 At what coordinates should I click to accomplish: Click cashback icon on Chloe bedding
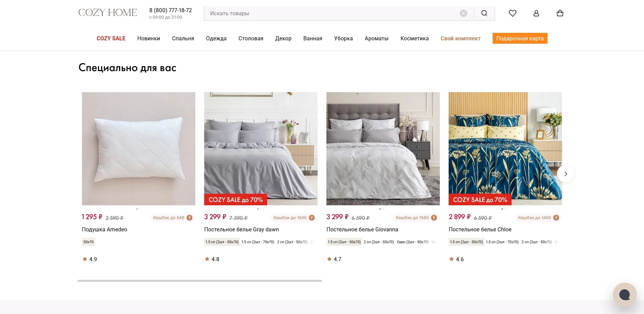click(x=556, y=218)
